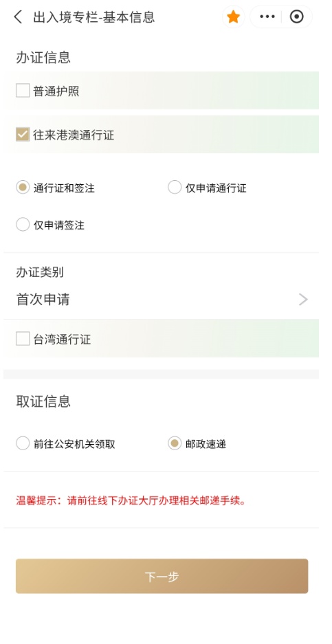Uncheck the 往来港澳通行证 checkbox
Screen dimensions: 332x644
[23, 134]
